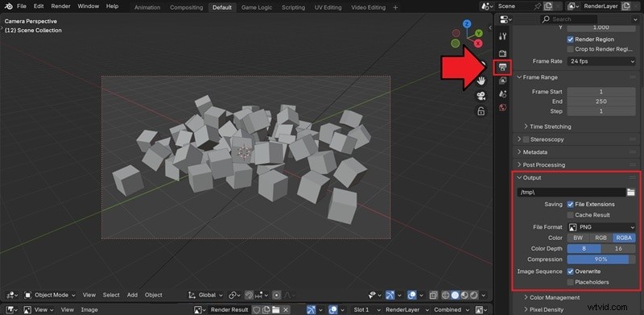This screenshot has width=644, height=315.
Task: Unlink Render Result with the X icon
Action: (286, 309)
